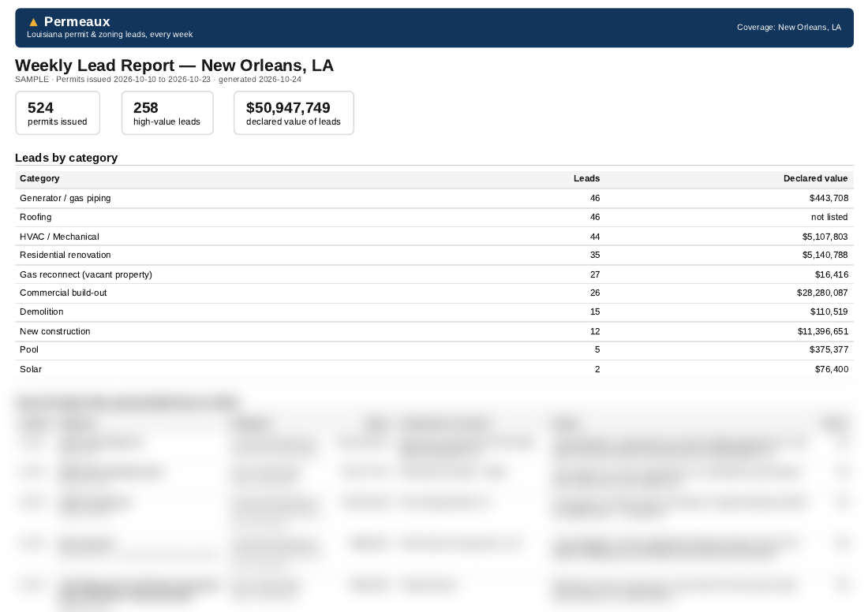Viewport: 868px width, 612px height.
Task: Click the 'Leads' column header
Action: pos(587,178)
